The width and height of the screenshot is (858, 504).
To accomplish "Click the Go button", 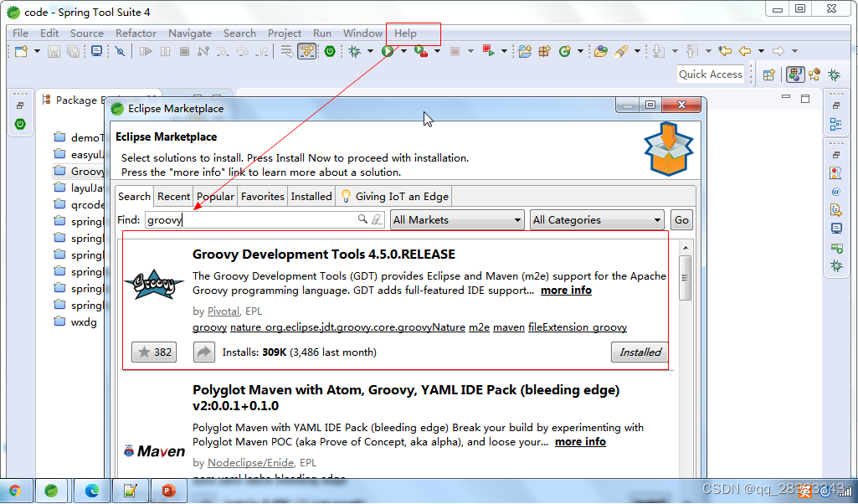I will tap(681, 220).
